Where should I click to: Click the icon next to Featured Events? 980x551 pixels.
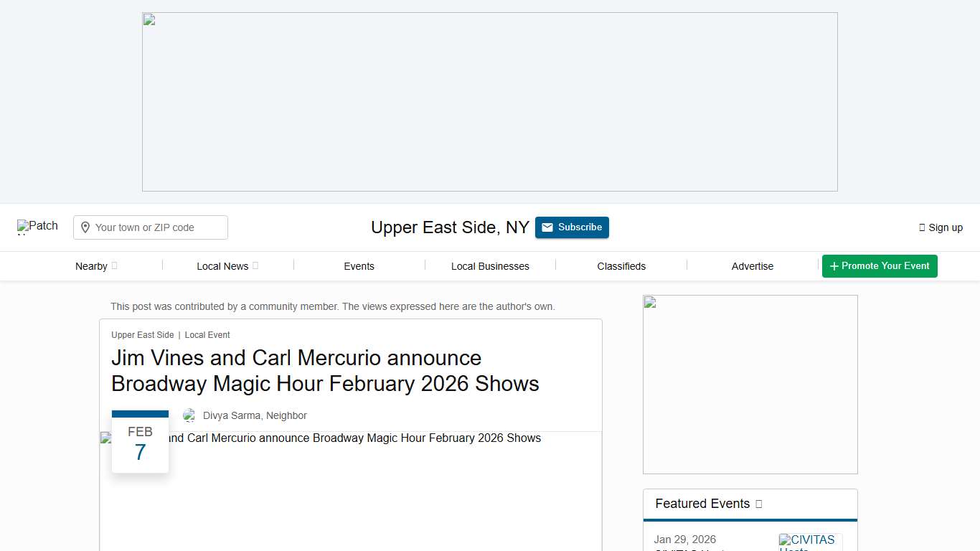click(x=759, y=504)
